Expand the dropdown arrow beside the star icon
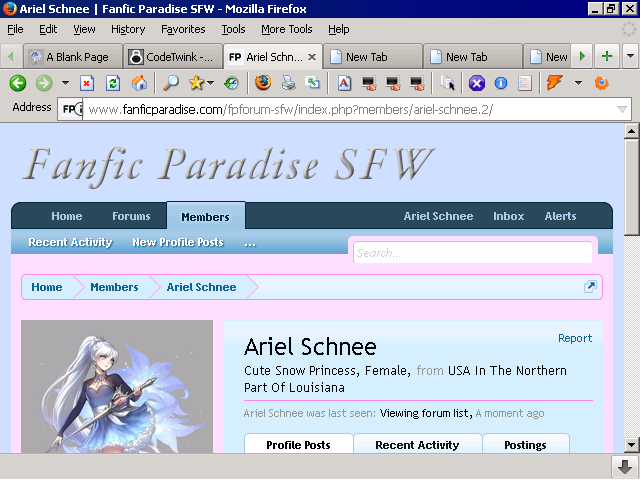 tap(211, 83)
